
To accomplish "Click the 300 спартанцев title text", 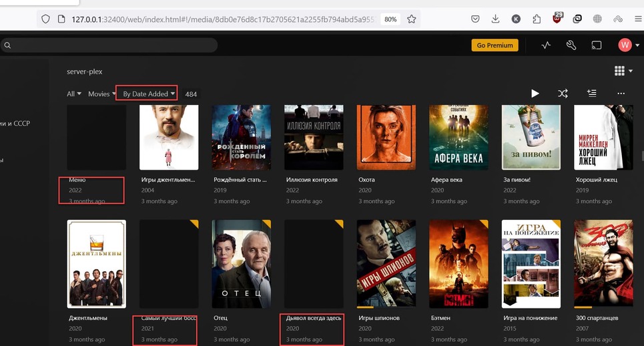I will [x=597, y=318].
